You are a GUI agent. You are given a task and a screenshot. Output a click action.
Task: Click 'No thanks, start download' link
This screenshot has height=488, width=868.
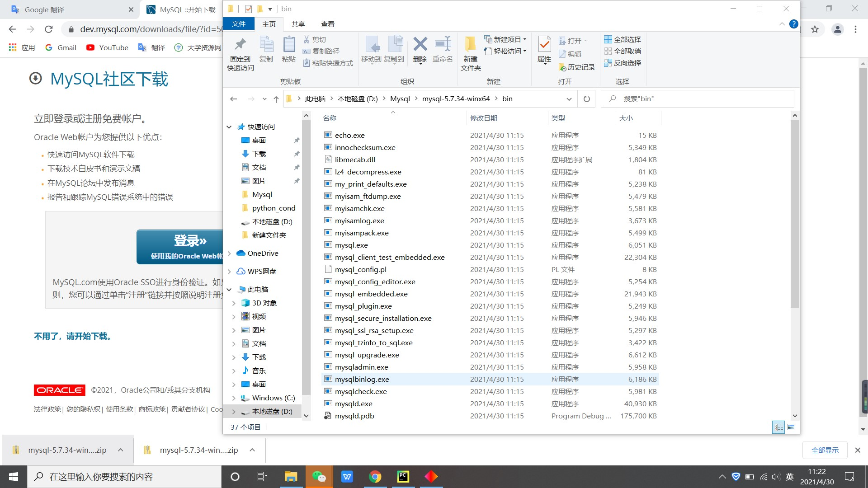73,336
